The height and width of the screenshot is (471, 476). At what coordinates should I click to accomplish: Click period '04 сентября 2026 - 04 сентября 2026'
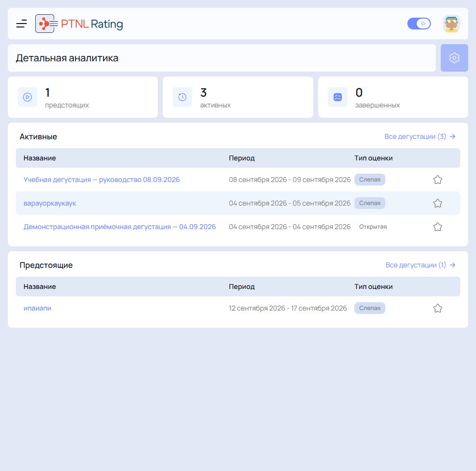[x=290, y=227]
